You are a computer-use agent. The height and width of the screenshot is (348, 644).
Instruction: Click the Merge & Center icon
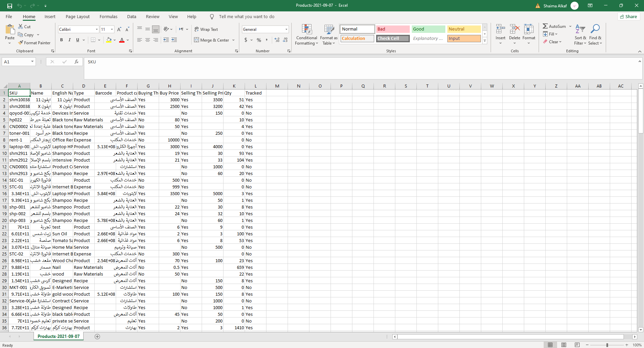coord(197,40)
